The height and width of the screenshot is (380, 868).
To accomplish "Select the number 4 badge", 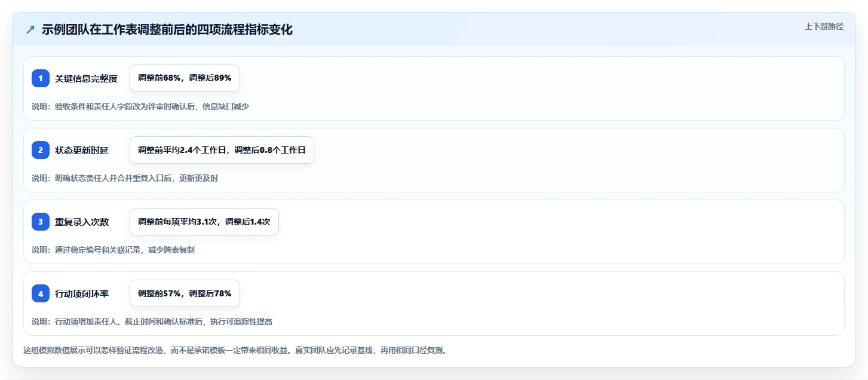I will (41, 293).
